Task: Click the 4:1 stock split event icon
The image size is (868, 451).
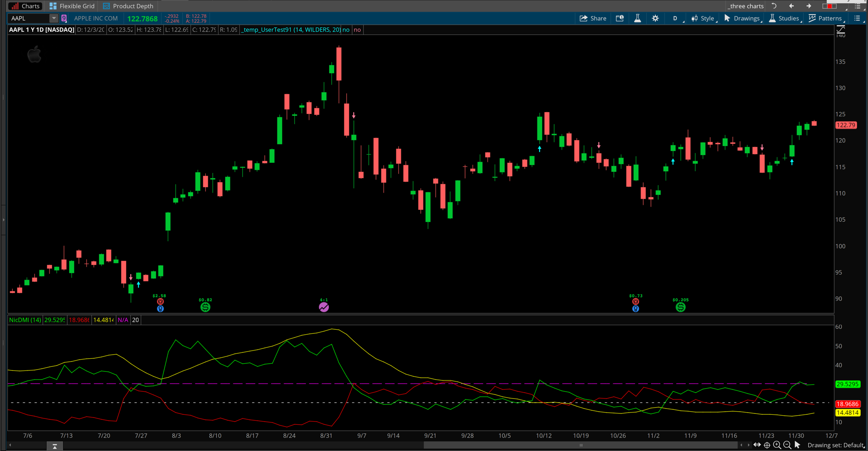Action: (x=324, y=308)
